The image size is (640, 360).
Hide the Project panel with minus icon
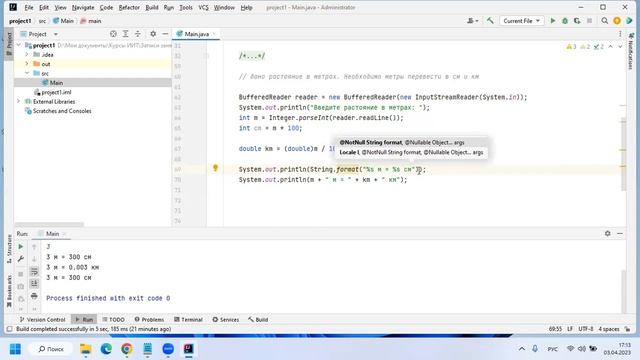point(165,34)
